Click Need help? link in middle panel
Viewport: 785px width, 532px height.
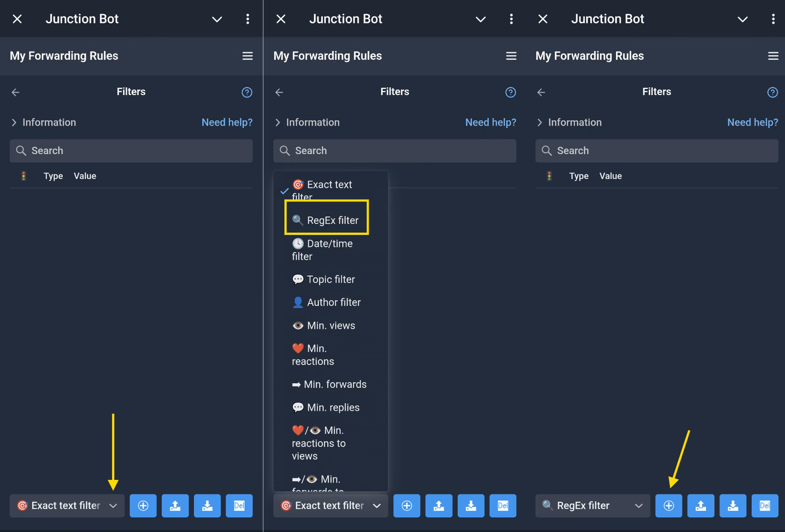(491, 122)
